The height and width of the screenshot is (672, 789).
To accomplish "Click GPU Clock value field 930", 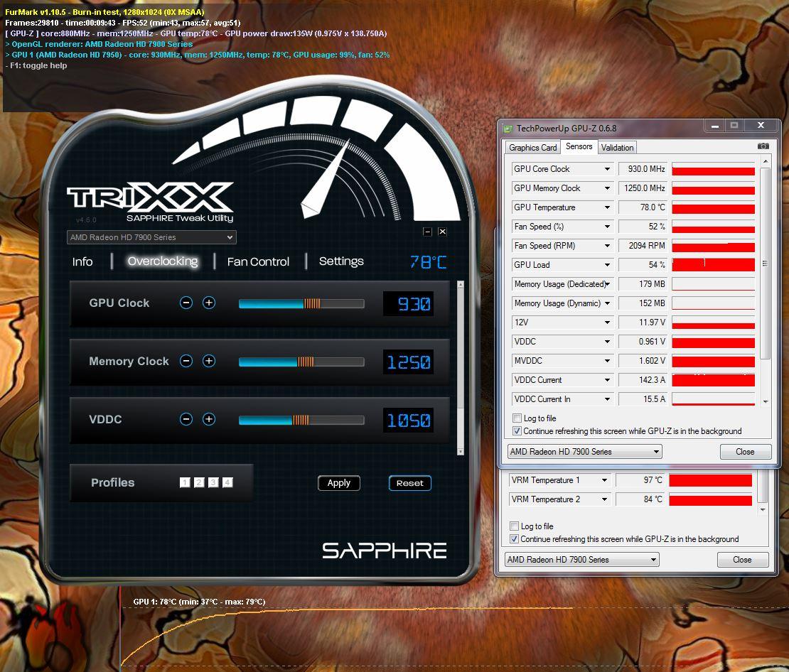I will point(409,304).
